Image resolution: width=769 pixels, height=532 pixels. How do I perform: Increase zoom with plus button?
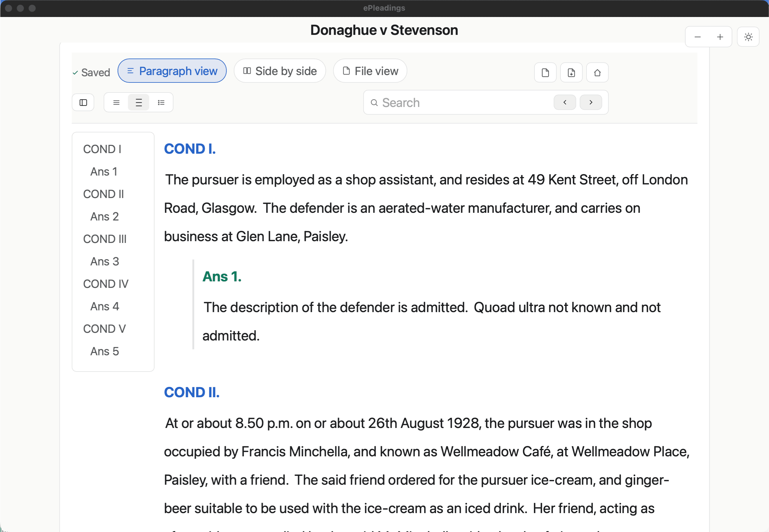[x=720, y=37]
